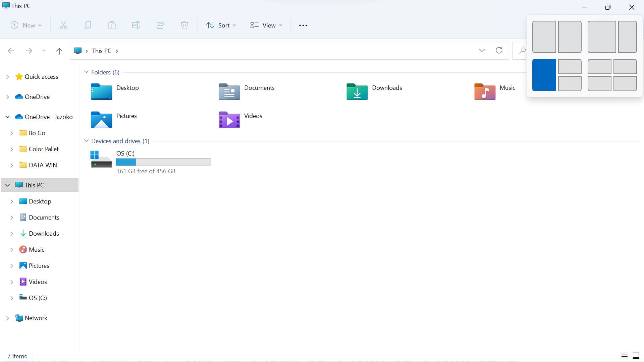Collapse the Folders (6) section
The height and width of the screenshot is (362, 644).
(x=86, y=72)
